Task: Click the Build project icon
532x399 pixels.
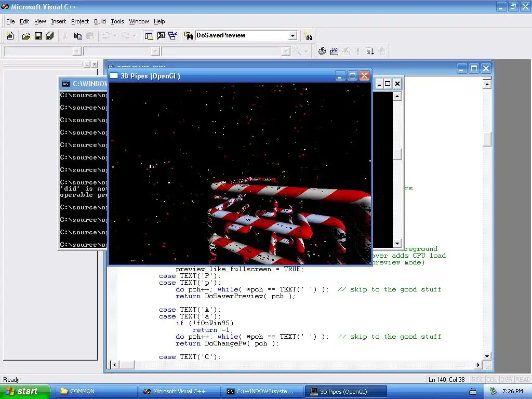Action: (334, 51)
